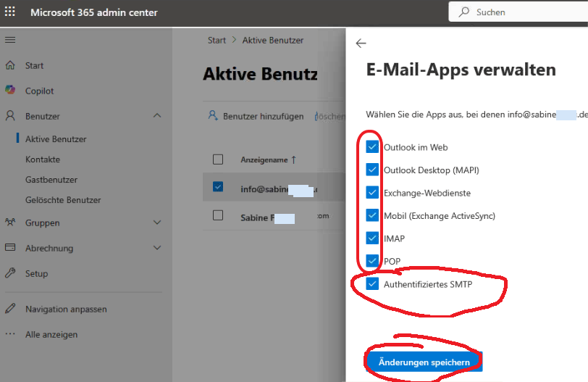Click the pencil icon for Navigation anpassen
Viewport: 588px width, 382px height.
click(10, 309)
